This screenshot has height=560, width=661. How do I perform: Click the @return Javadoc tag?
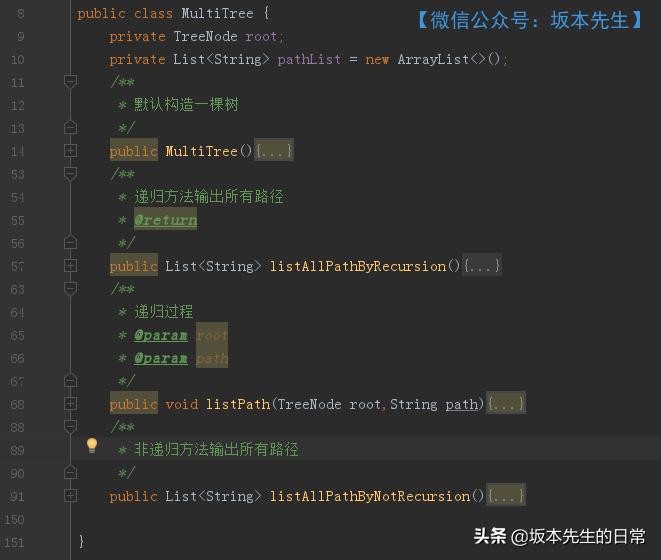point(166,220)
